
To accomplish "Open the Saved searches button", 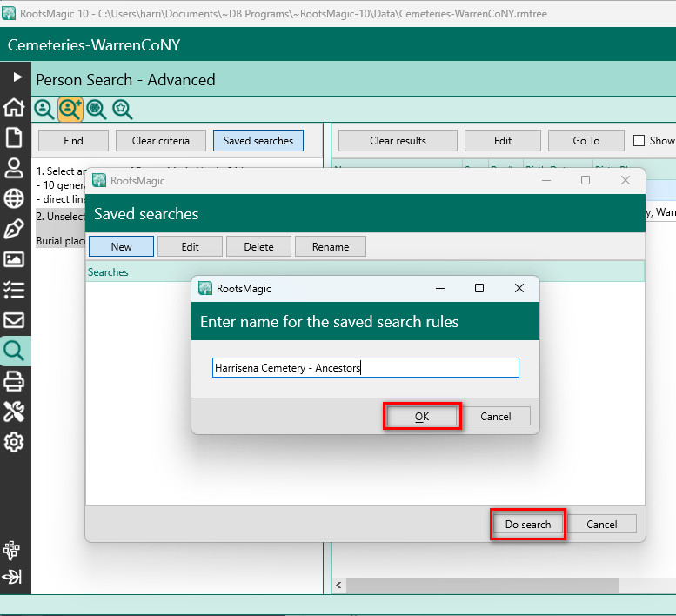I will [x=258, y=141].
